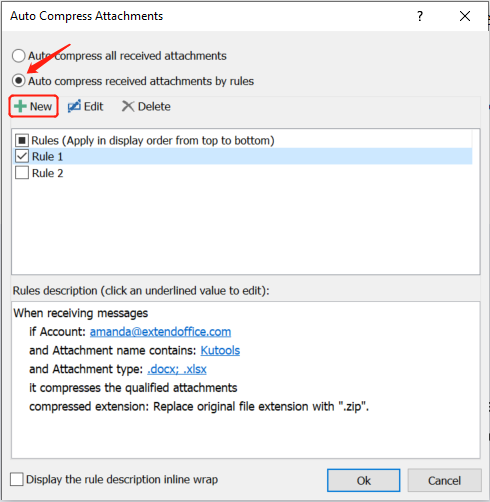Image resolution: width=490 pixels, height=502 pixels.
Task: Edit the .docx; .xlsx attachment type
Action: pyautogui.click(x=177, y=369)
